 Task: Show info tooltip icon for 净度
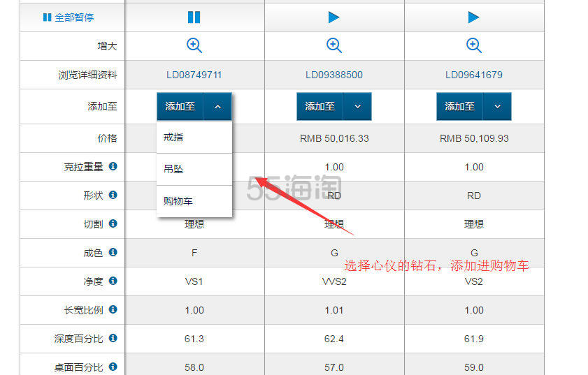coord(113,281)
